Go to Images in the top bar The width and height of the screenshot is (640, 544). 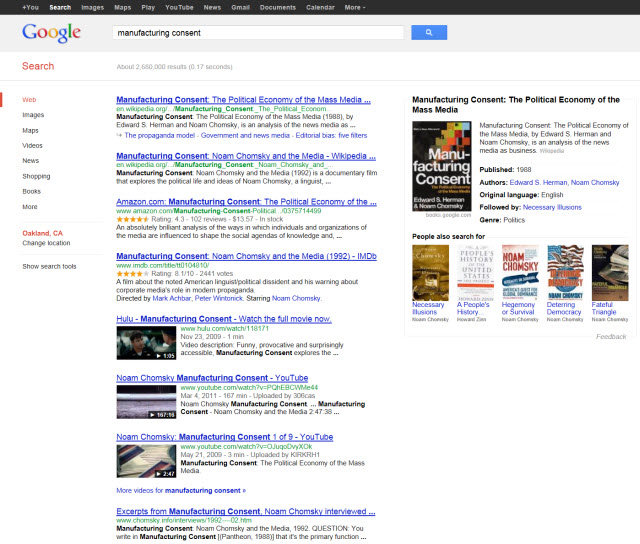point(93,7)
